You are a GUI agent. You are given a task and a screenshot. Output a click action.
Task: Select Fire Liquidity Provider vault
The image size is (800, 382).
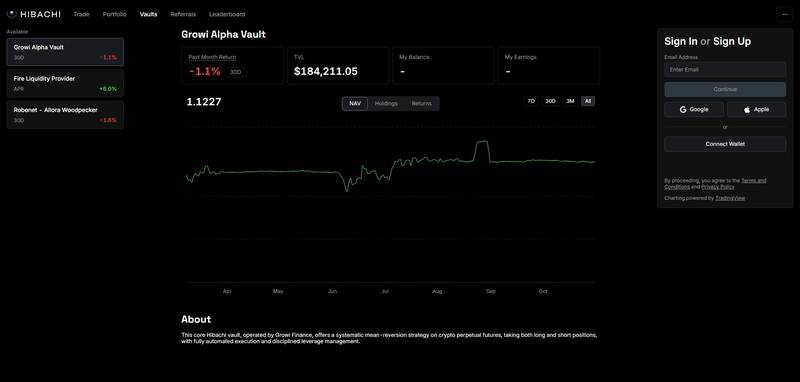click(65, 84)
